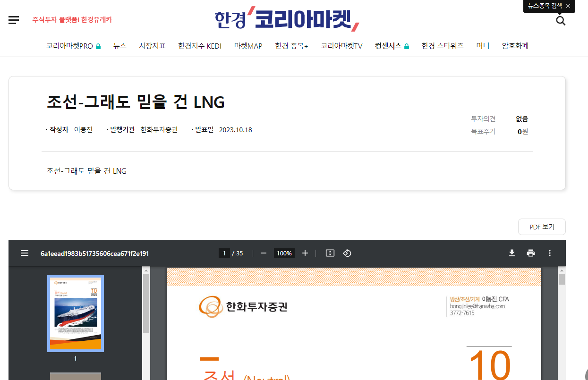The image size is (588, 380).
Task: Click the 투자의견 value 없음
Action: (x=522, y=119)
